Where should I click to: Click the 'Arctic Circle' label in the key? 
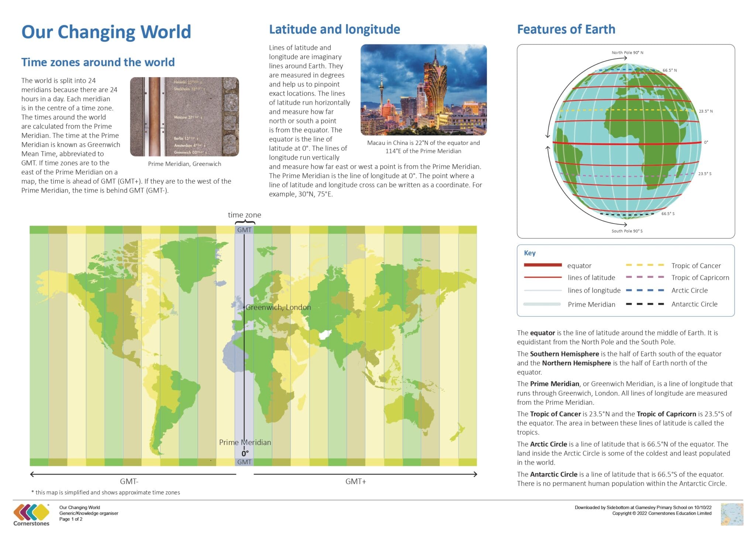pyautogui.click(x=690, y=290)
